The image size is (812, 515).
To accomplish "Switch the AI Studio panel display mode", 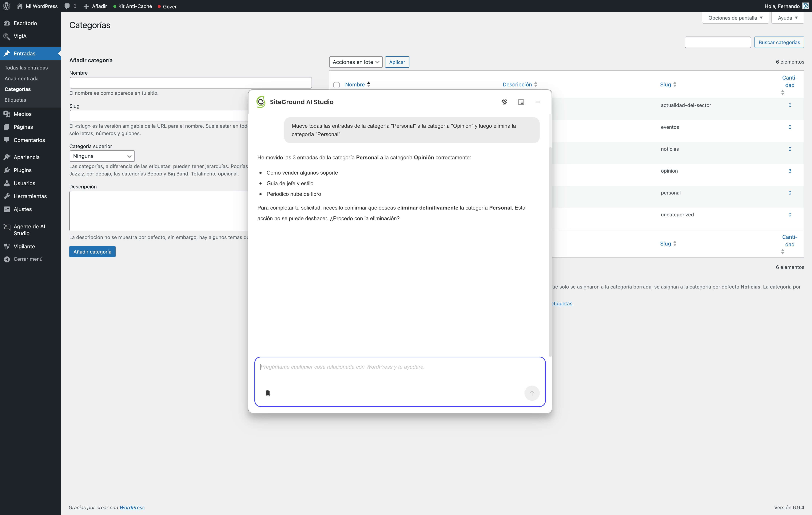I will coord(521,102).
